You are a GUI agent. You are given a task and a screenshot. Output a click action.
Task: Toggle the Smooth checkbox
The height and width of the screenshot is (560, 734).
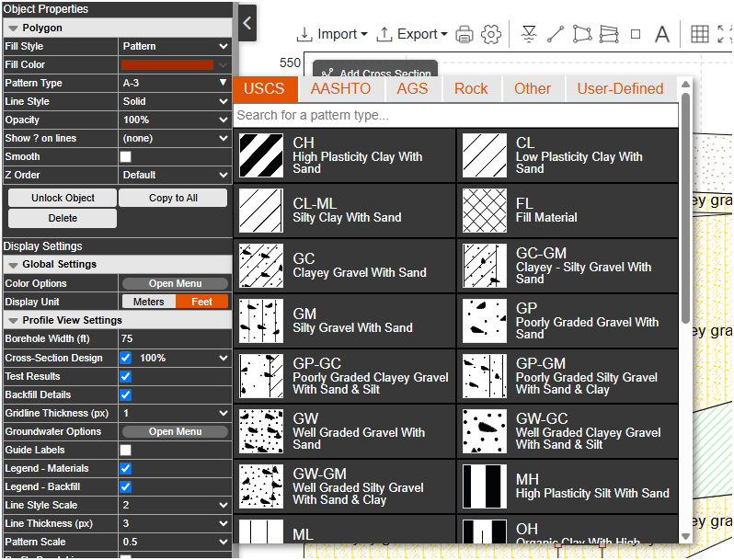tap(125, 156)
